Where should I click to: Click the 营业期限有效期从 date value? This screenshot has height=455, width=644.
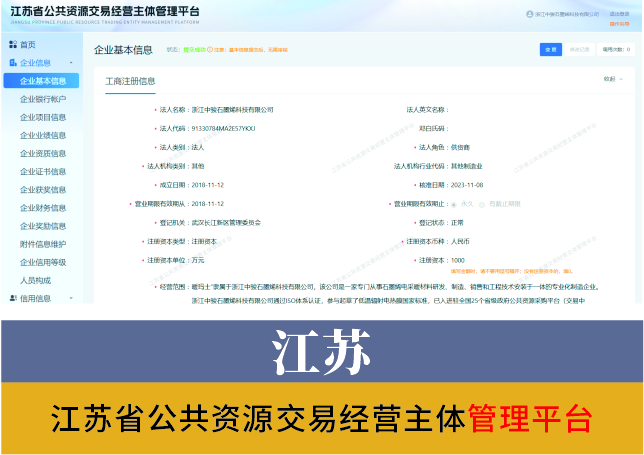tap(208, 204)
